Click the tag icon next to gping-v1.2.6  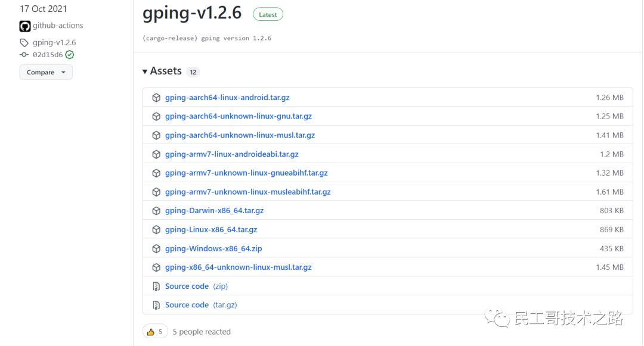click(x=24, y=43)
